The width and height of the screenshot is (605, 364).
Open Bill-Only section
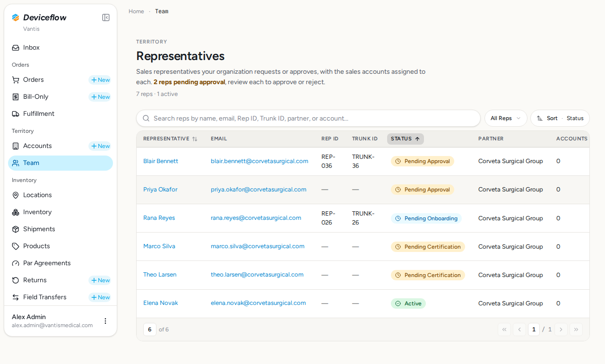pyautogui.click(x=36, y=97)
